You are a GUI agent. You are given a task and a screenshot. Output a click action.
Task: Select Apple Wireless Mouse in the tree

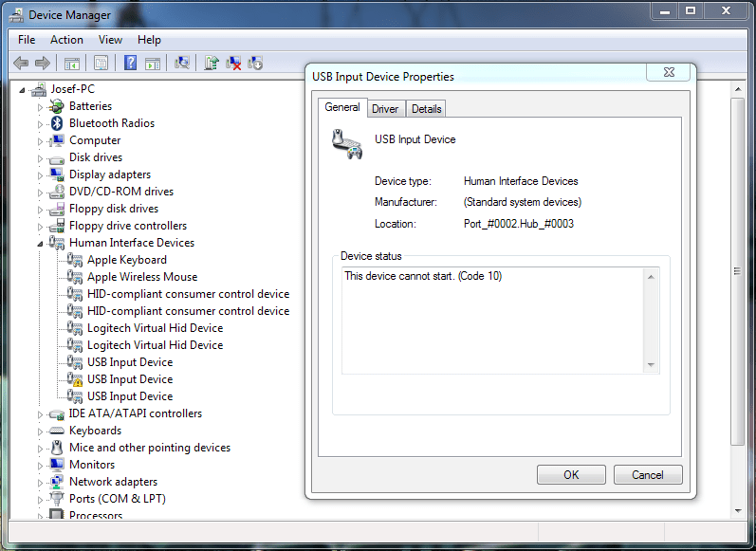click(x=142, y=277)
